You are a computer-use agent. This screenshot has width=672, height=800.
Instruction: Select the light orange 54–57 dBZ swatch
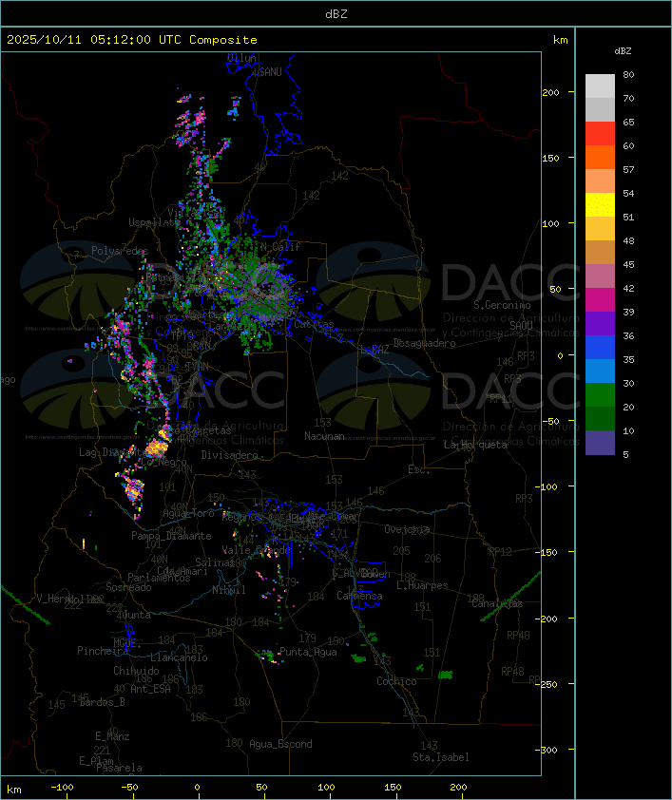pos(600,181)
